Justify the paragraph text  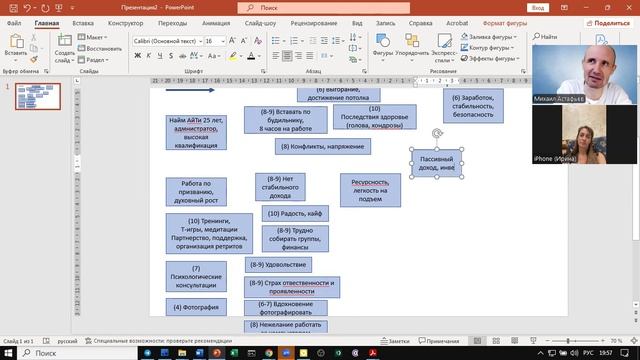(310, 56)
